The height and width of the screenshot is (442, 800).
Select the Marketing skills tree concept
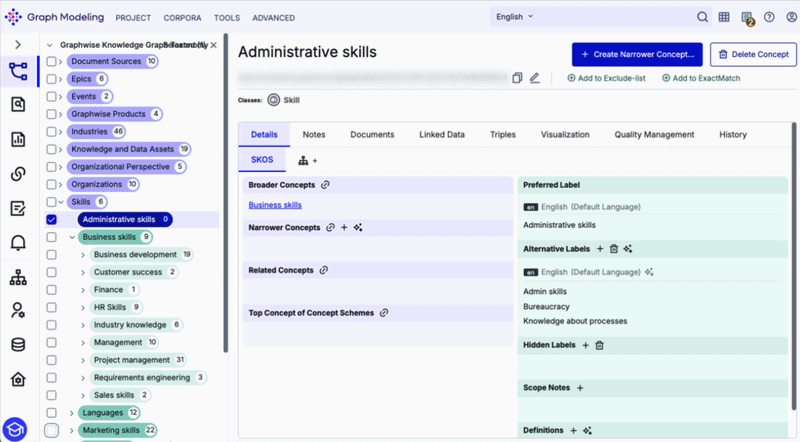coord(119,430)
